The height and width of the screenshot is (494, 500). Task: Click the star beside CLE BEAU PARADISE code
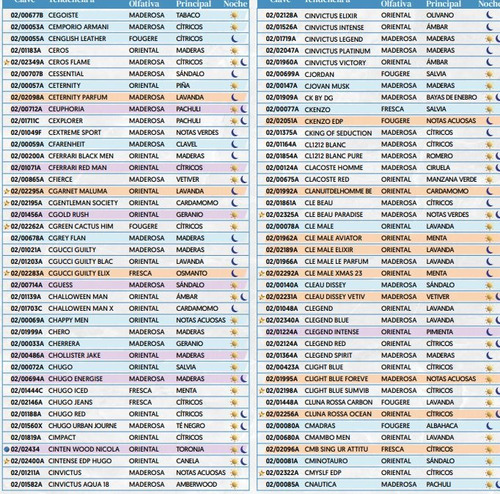click(262, 215)
